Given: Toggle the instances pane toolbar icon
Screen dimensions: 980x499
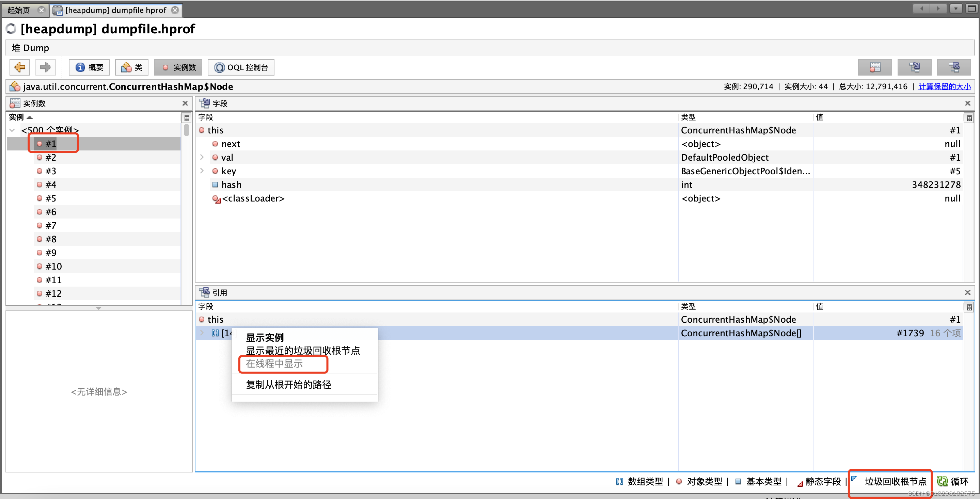Looking at the screenshot, I should 875,67.
